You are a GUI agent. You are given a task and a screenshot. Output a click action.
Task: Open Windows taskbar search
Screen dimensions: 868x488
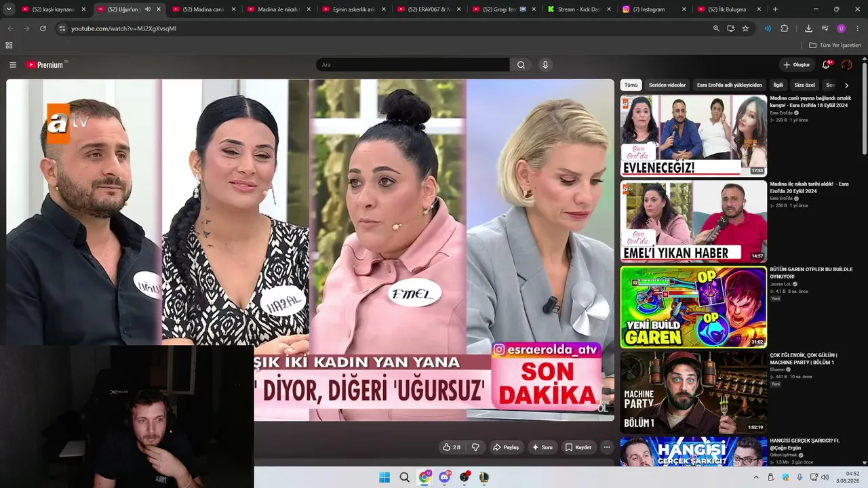point(405,477)
